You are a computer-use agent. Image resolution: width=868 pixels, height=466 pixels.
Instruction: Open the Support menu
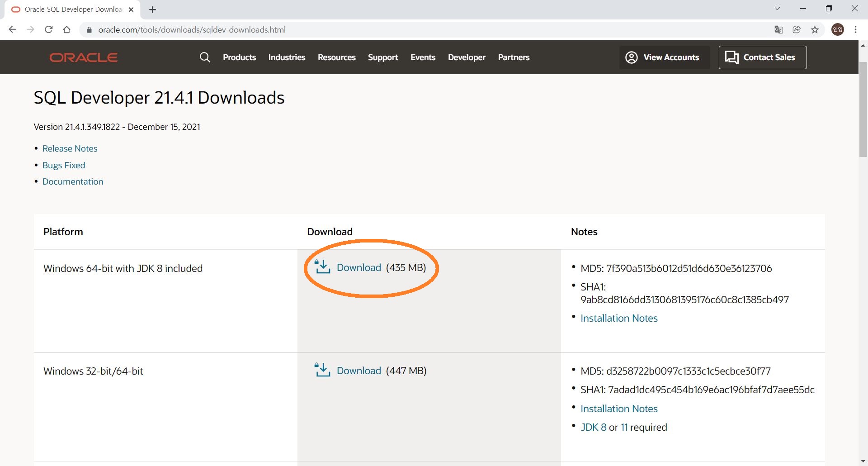click(x=383, y=57)
